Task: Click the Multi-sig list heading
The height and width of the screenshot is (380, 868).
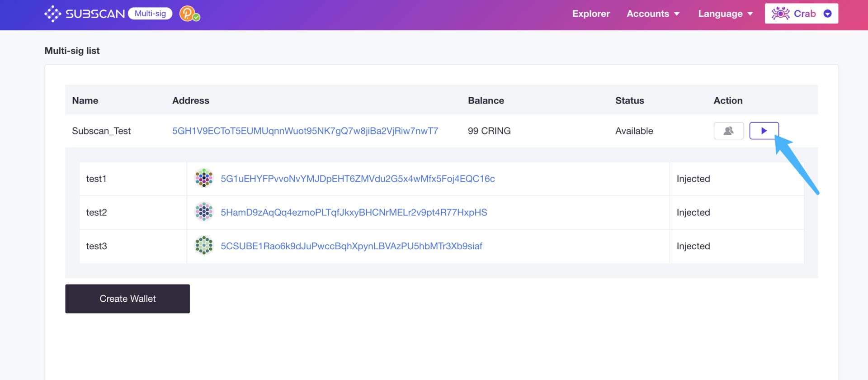Action: 72,51
